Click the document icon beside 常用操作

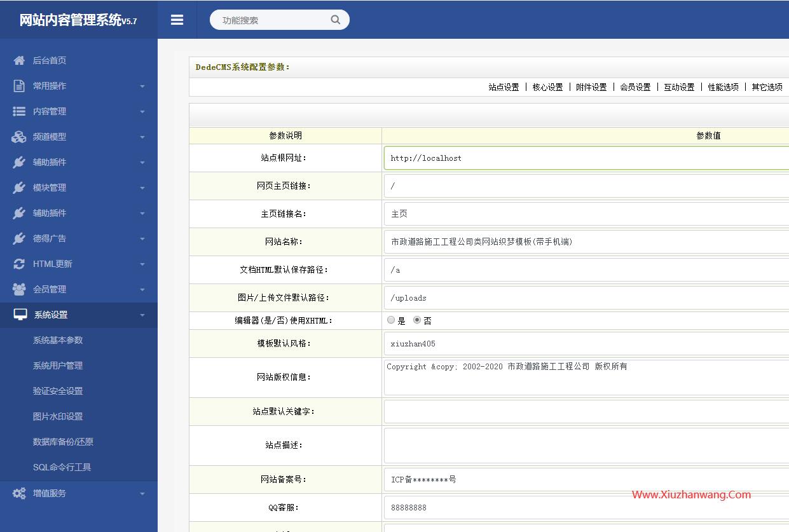tap(19, 86)
